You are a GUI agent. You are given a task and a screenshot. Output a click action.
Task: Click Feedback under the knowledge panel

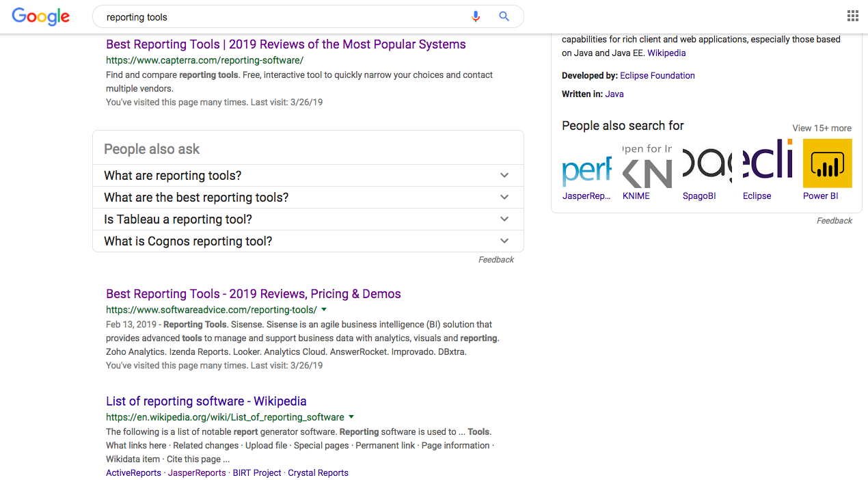pos(835,221)
